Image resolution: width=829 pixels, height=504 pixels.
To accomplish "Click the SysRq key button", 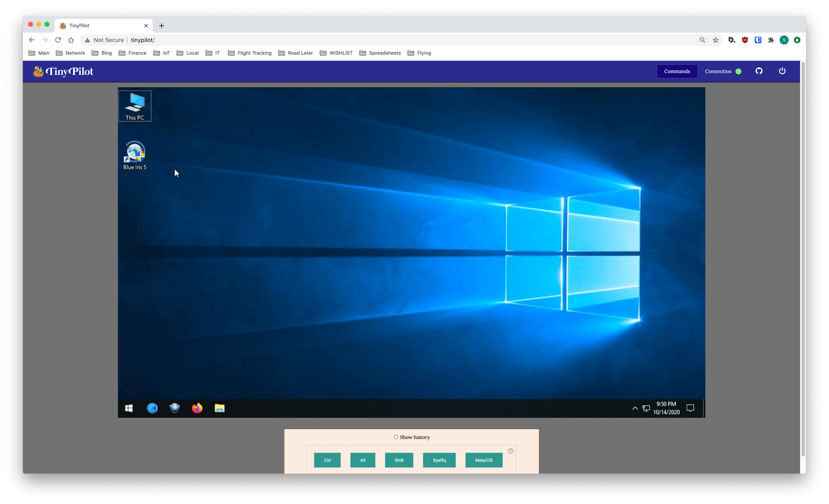I will point(439,460).
